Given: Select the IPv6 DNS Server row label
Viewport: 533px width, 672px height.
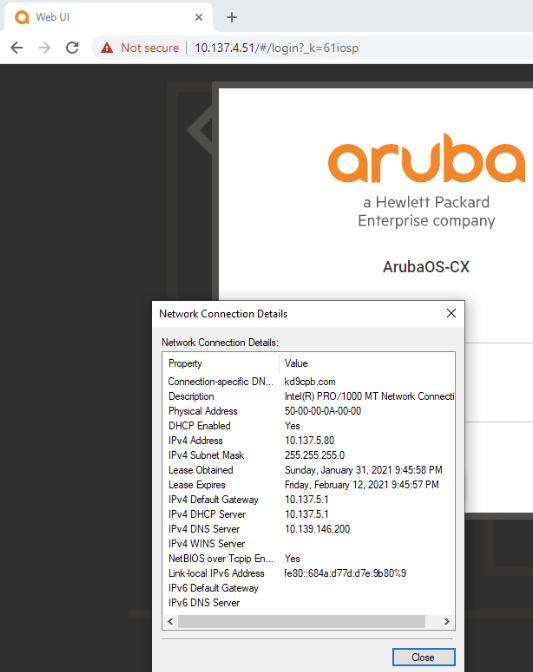Looking at the screenshot, I should pos(204,603).
